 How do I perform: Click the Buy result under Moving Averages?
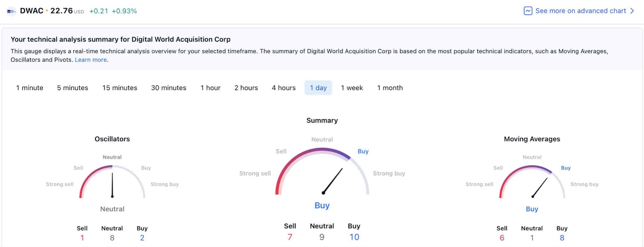532,209
